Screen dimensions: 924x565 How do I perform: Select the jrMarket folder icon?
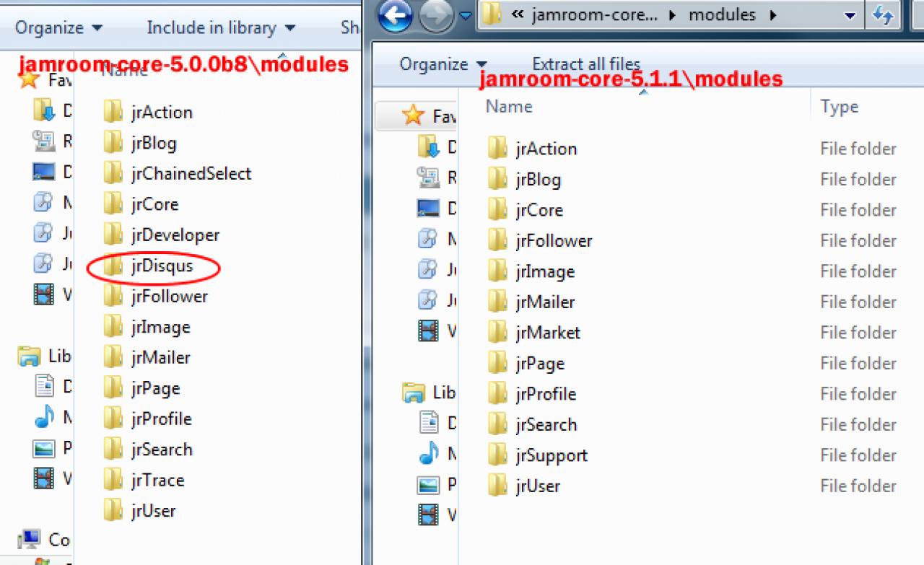coord(497,333)
